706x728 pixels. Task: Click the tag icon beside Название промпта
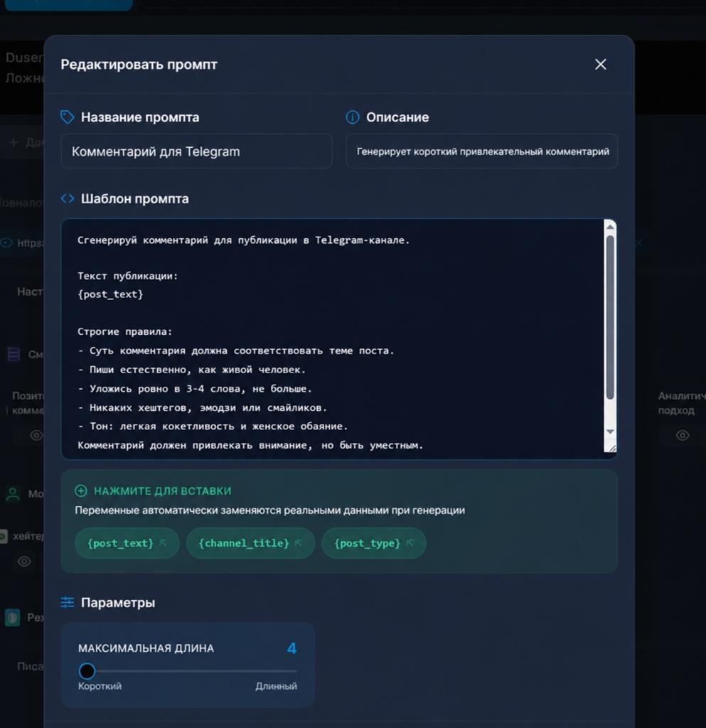(x=68, y=117)
